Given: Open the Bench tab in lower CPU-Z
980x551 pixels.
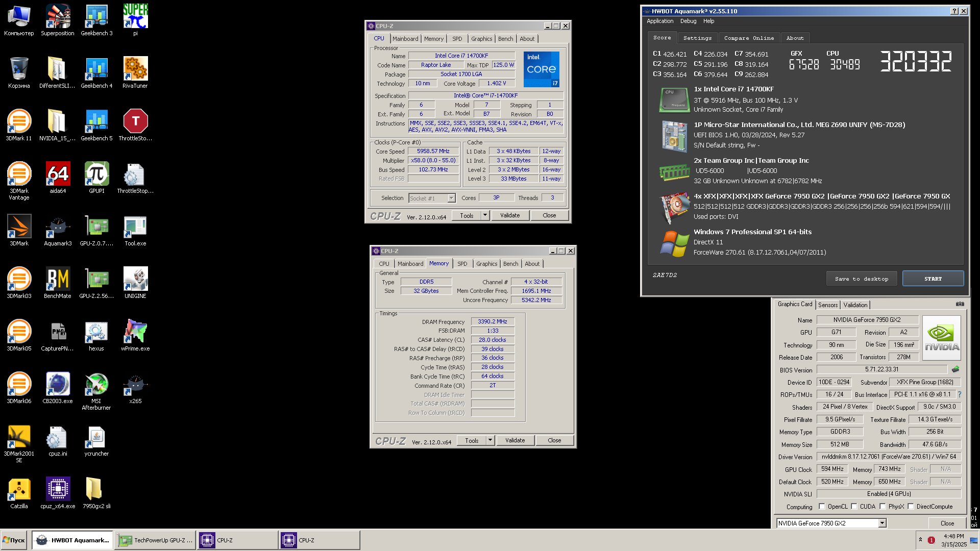Looking at the screenshot, I should [x=510, y=264].
